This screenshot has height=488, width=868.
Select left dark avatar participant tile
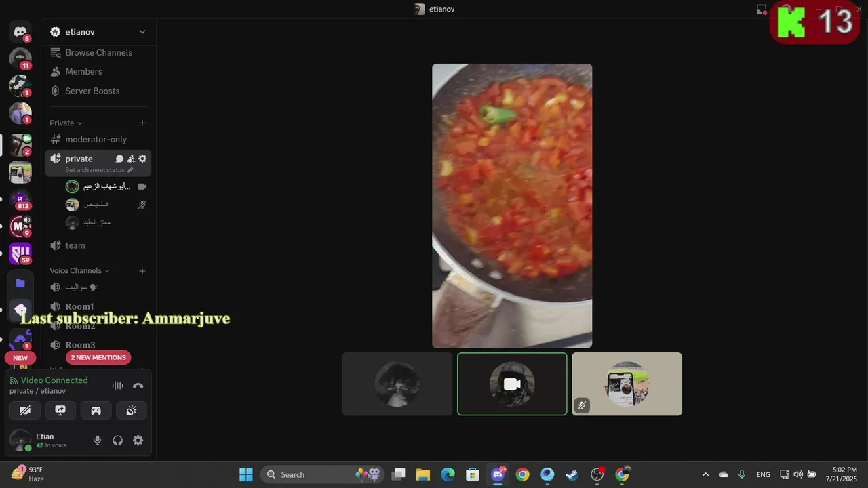tap(397, 384)
